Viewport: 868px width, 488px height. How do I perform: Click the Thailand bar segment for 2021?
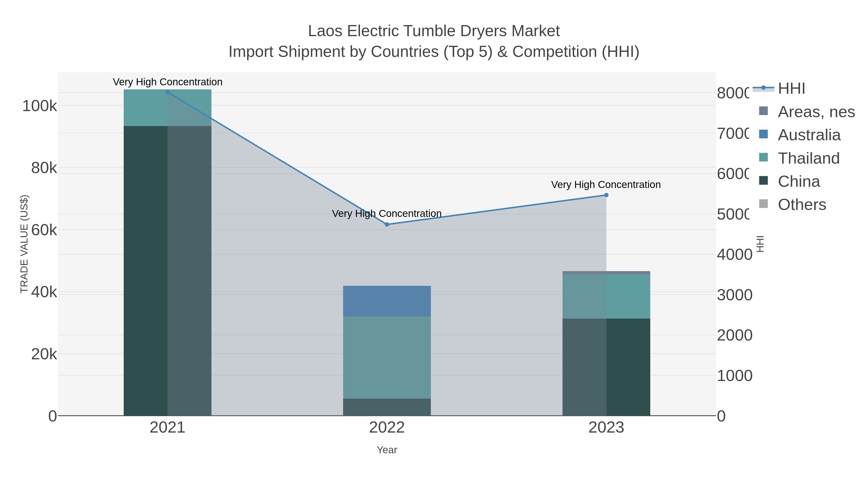168,108
